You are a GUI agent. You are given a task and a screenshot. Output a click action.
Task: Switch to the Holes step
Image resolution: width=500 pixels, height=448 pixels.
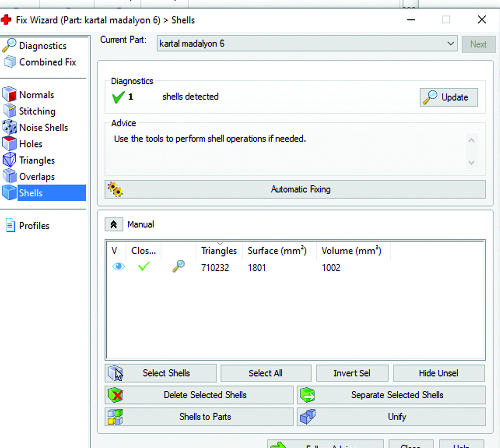coord(30,144)
